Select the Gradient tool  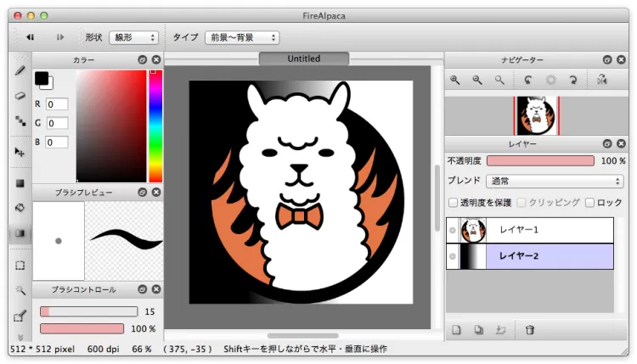point(20,233)
